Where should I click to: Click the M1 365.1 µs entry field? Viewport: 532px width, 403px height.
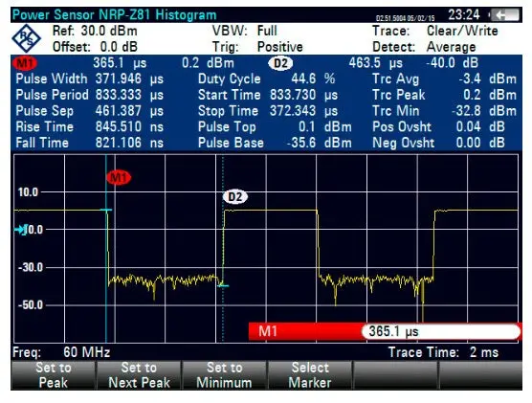coord(441,332)
